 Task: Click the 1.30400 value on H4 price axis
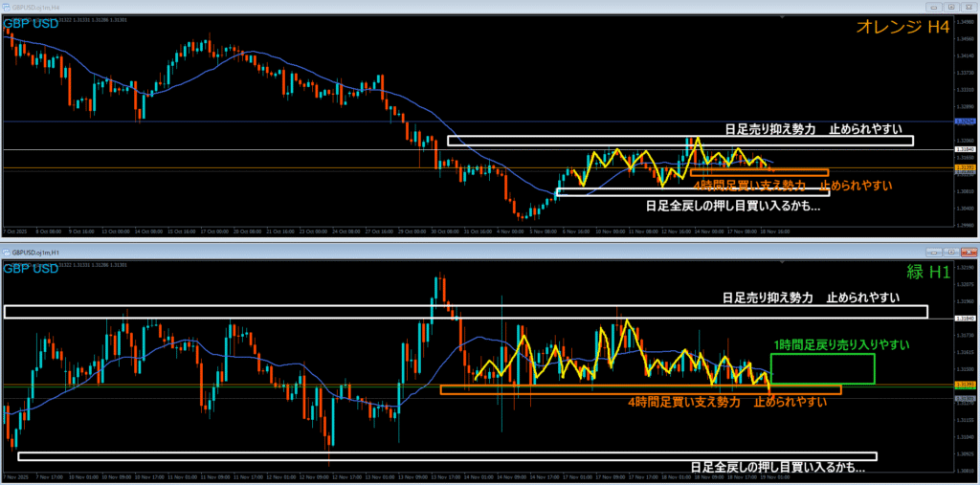coord(966,209)
